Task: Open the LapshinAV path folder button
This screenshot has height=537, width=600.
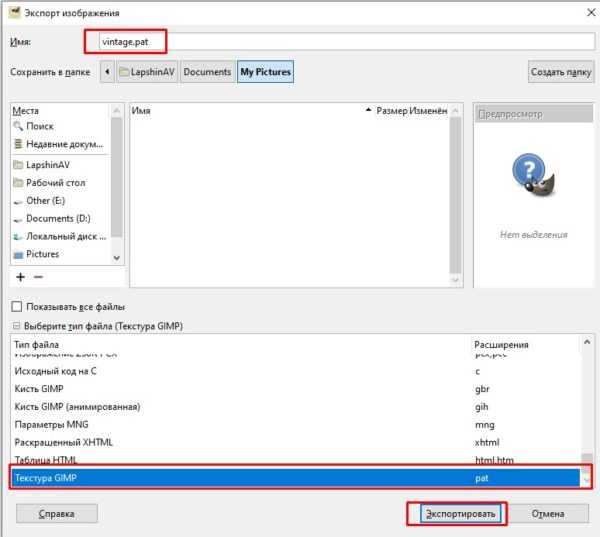Action: [147, 72]
